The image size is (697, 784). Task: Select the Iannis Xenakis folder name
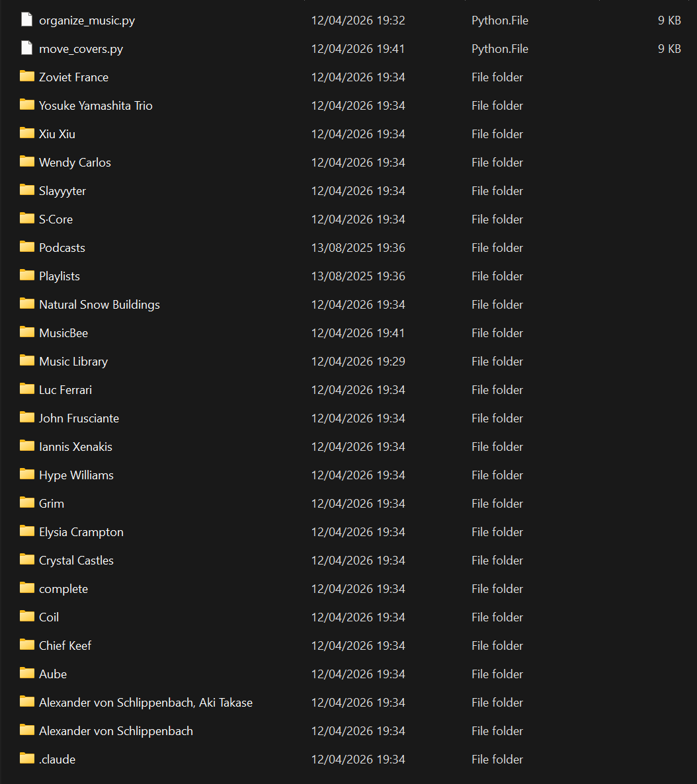(75, 447)
